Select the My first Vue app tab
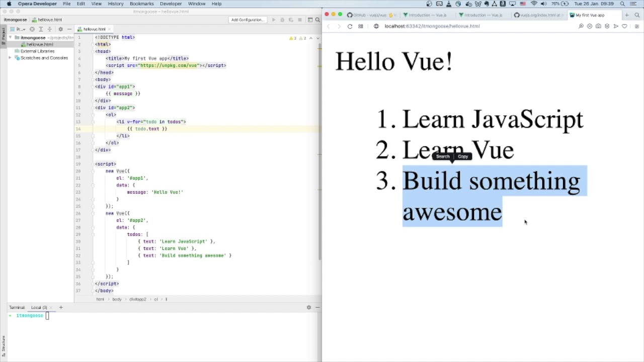This screenshot has height=362, width=644. pyautogui.click(x=594, y=15)
